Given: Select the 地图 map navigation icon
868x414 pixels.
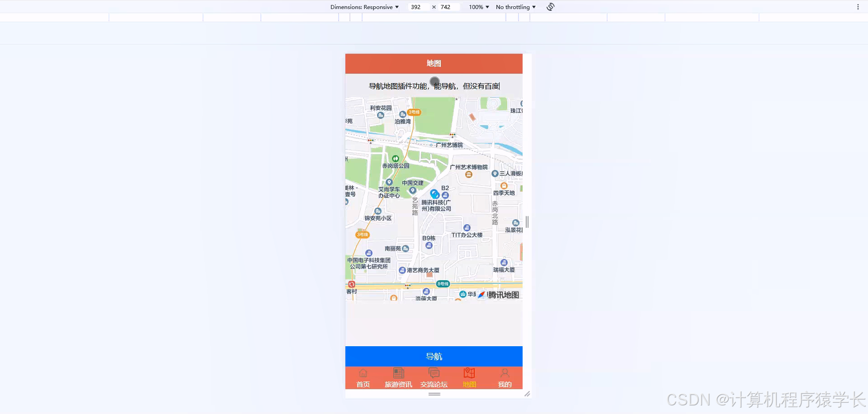Looking at the screenshot, I should (x=469, y=372).
